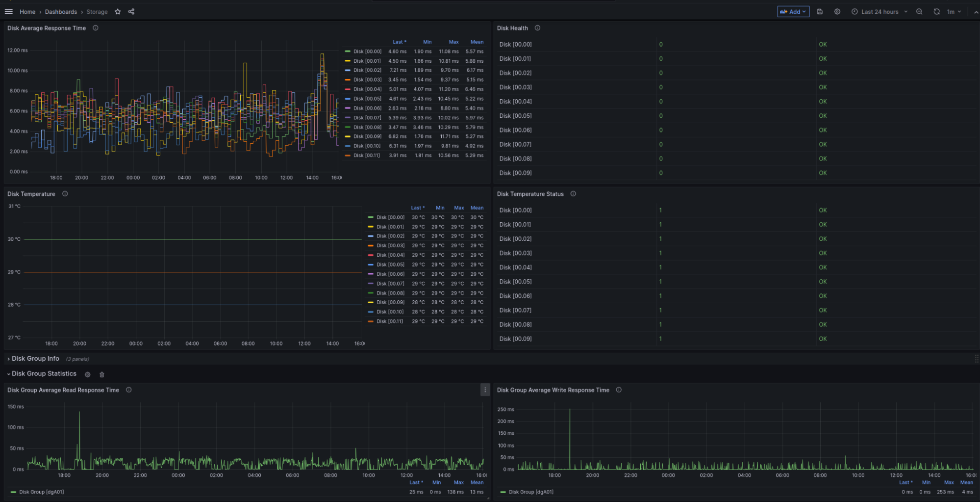Click the 11.71 ms max value for Disk [00.09]
The height and width of the screenshot is (502, 980).
pos(449,136)
